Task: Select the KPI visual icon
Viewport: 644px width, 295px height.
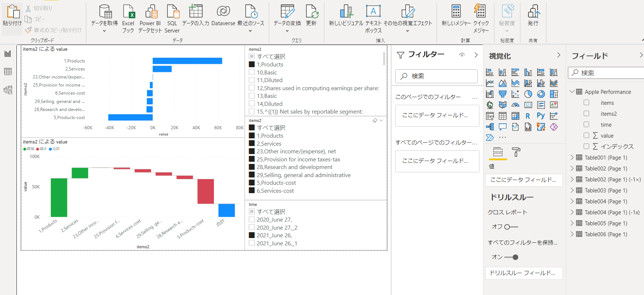Action: click(x=554, y=105)
